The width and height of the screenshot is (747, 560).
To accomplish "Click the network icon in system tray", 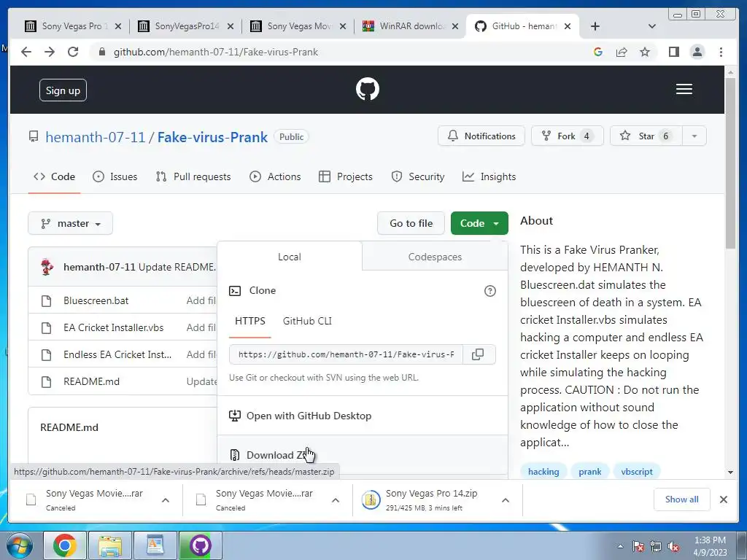I will click(656, 547).
